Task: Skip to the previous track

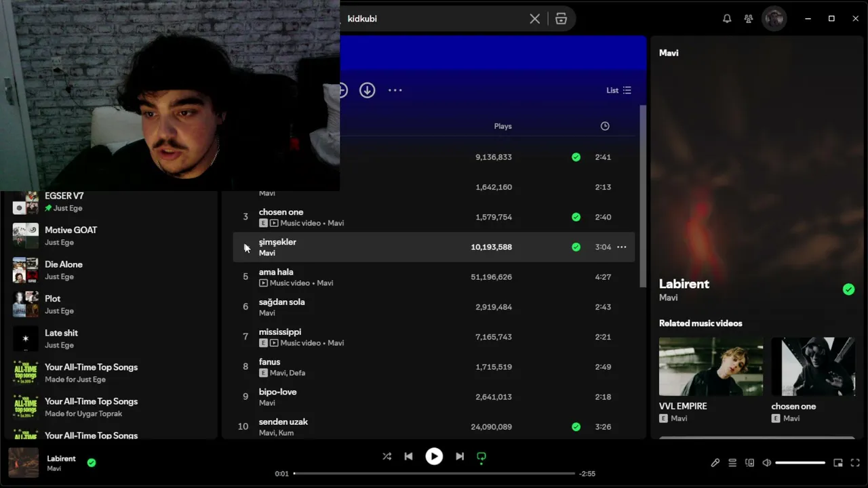Action: tap(408, 457)
